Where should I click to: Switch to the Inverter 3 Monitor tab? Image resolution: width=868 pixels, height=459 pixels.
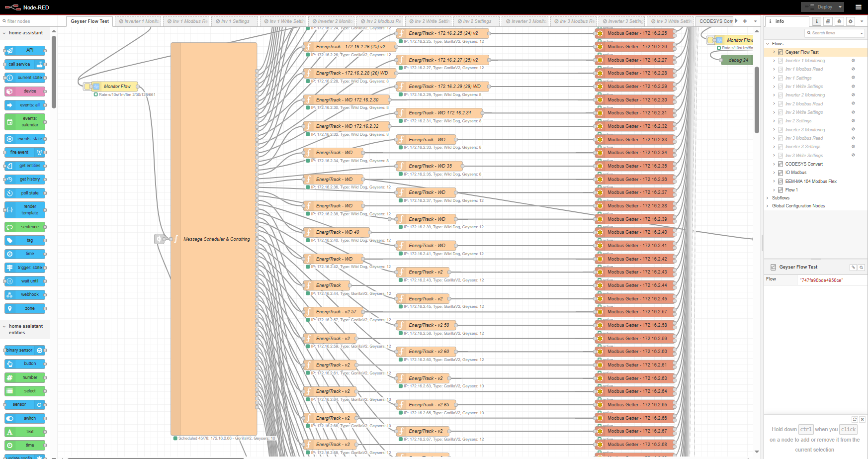click(525, 21)
